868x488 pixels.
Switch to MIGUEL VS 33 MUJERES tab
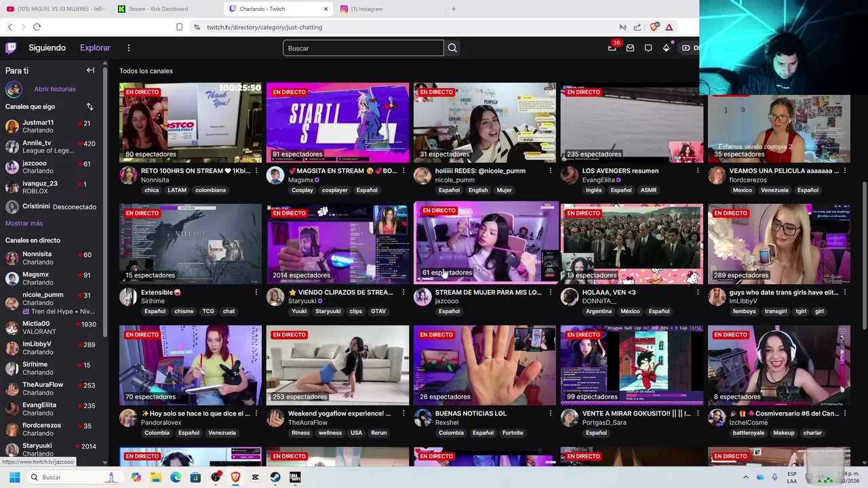tap(55, 9)
